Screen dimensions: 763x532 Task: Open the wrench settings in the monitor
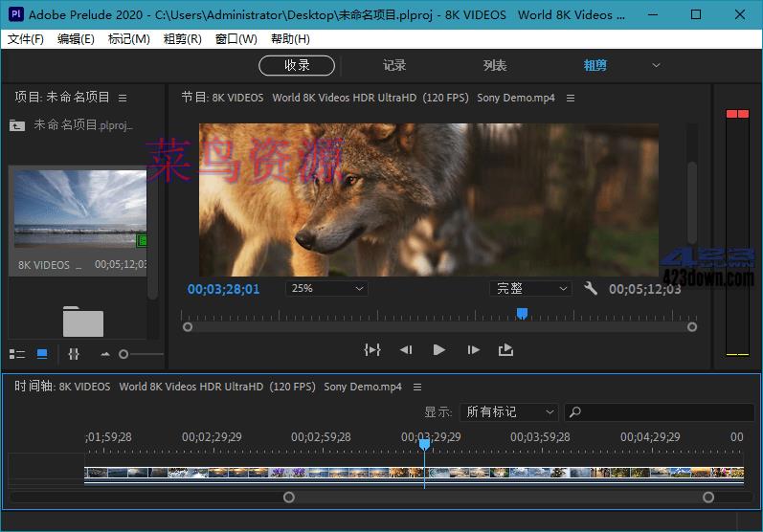pos(591,288)
